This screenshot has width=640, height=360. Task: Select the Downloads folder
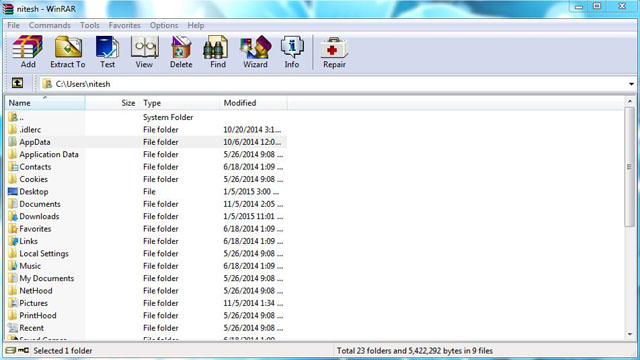pos(39,216)
